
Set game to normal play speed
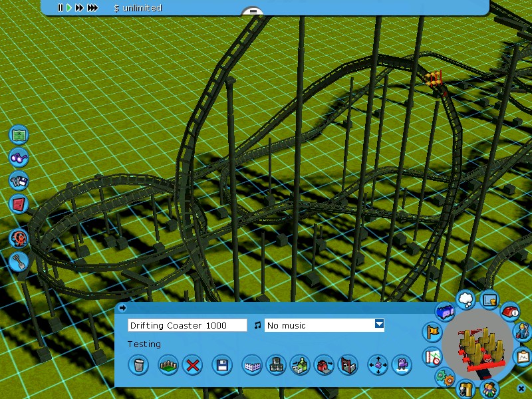(x=69, y=8)
